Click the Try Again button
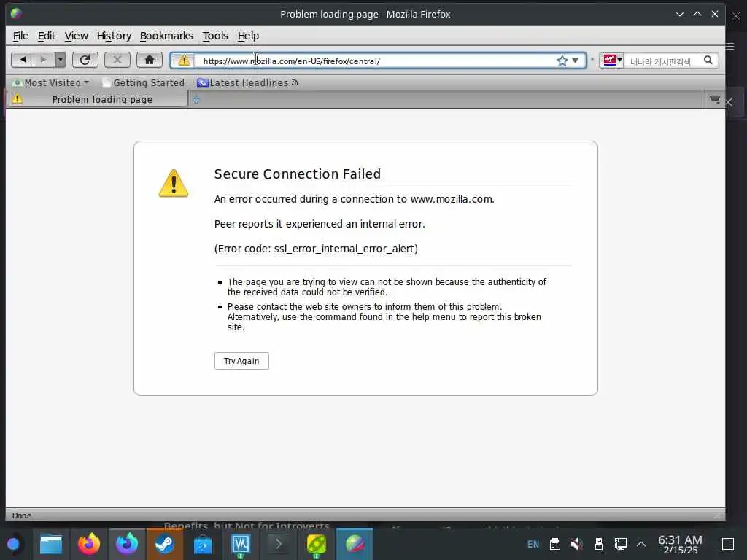Viewport: 747px width, 560px height. pos(241,361)
